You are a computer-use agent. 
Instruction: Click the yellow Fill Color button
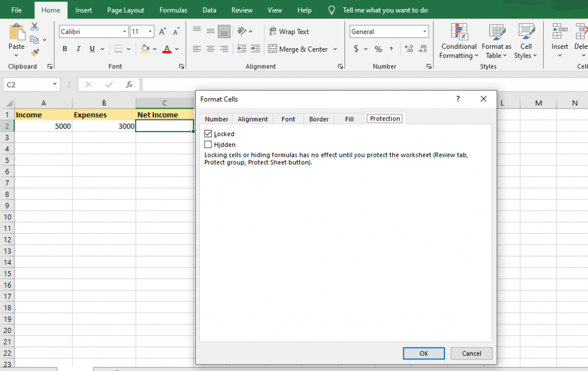coord(145,49)
